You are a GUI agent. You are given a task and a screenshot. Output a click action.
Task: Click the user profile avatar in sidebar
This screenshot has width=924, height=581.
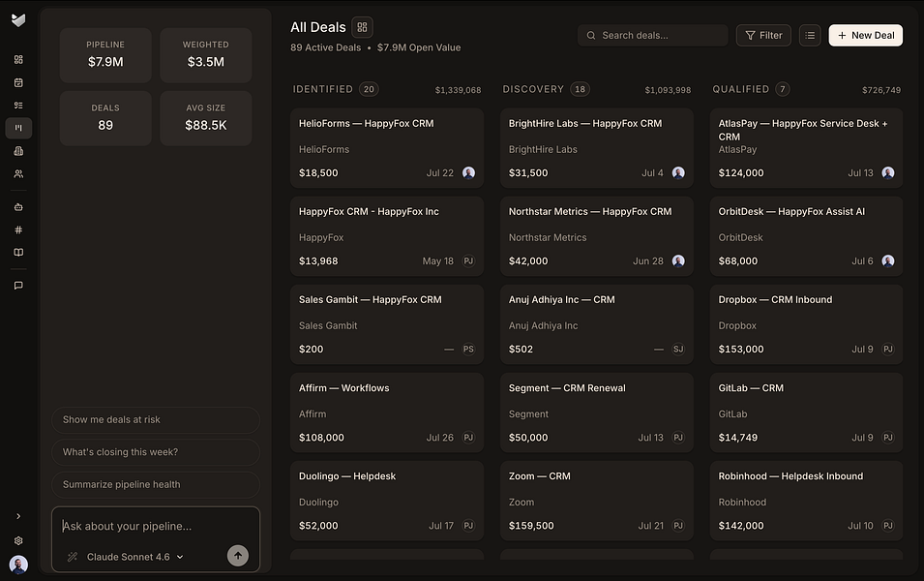(18, 565)
